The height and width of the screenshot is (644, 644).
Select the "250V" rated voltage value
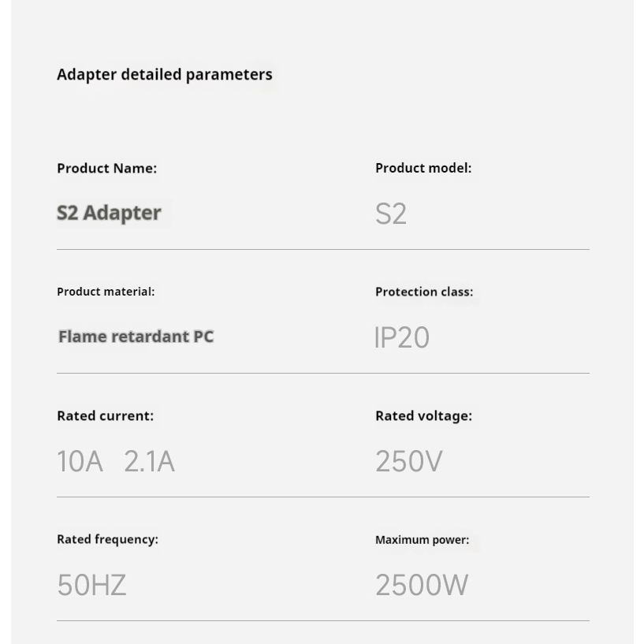pos(408,462)
